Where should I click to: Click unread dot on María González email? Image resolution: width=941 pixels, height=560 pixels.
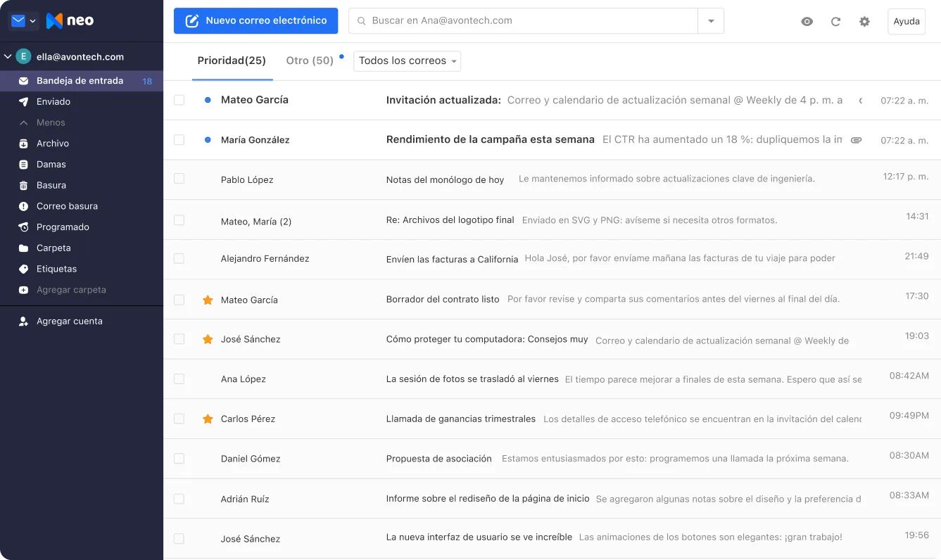pos(208,140)
